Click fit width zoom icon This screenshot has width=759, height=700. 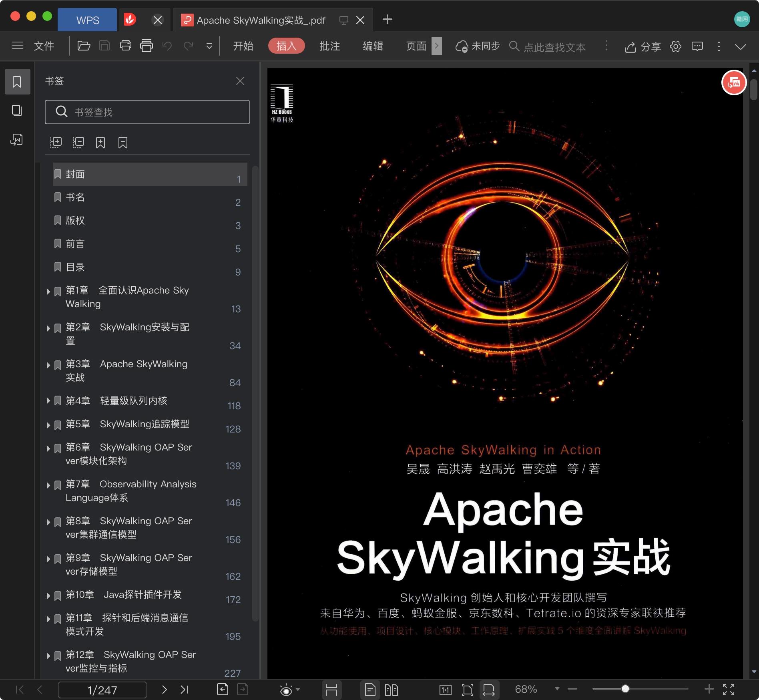click(489, 690)
